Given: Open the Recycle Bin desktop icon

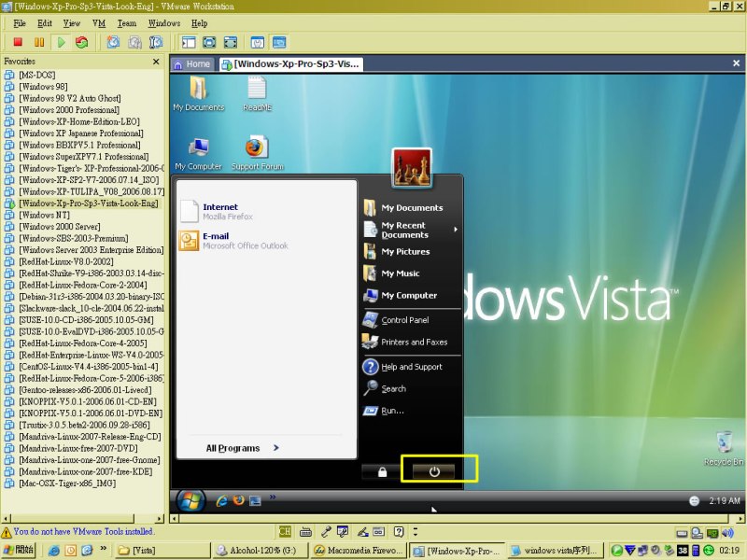Looking at the screenshot, I should click(x=725, y=448).
